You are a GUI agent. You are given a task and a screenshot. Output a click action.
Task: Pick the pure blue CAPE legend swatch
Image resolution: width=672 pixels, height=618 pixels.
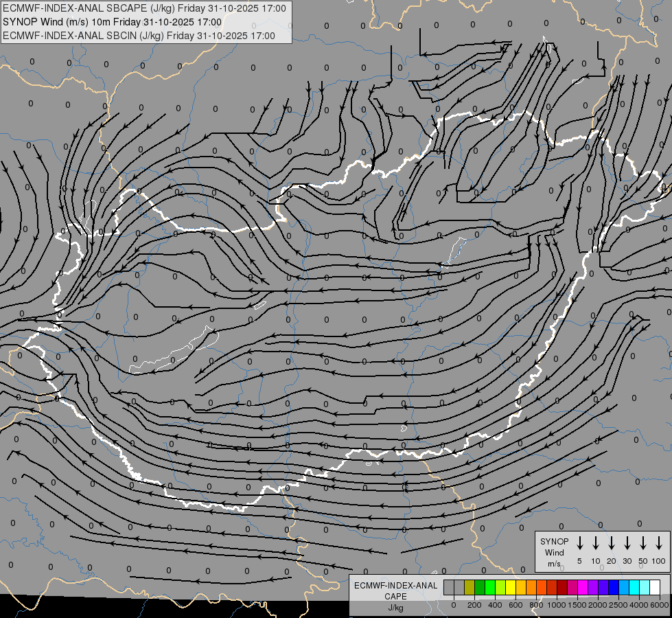click(614, 588)
